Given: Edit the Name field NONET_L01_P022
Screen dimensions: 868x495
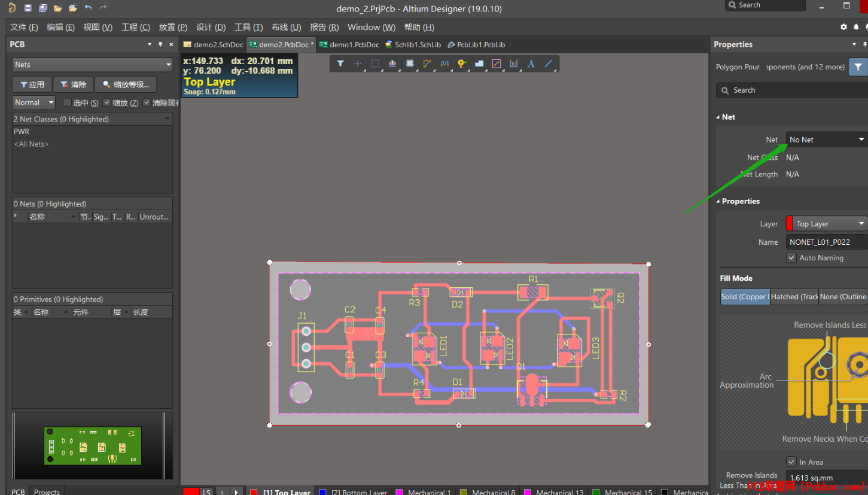Looking at the screenshot, I should coord(827,242).
